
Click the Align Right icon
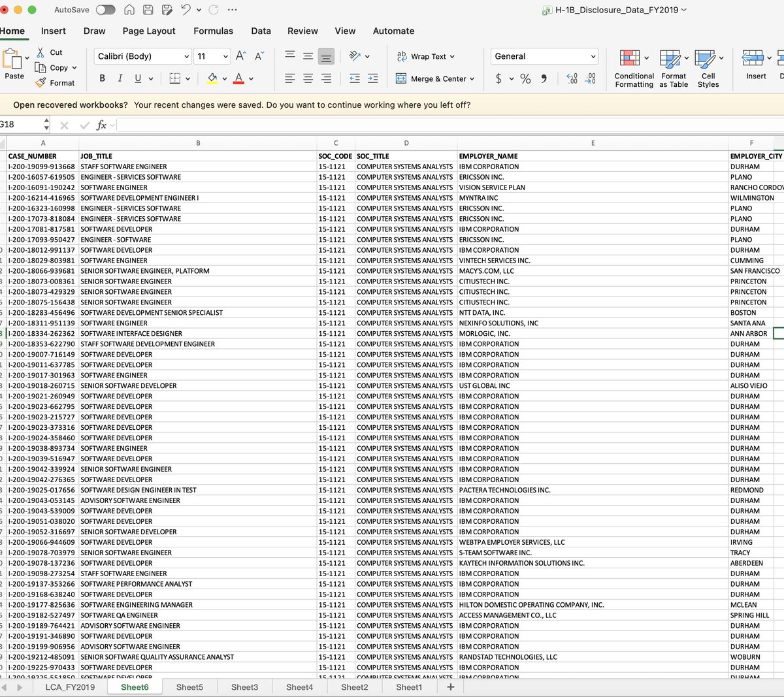coord(326,78)
